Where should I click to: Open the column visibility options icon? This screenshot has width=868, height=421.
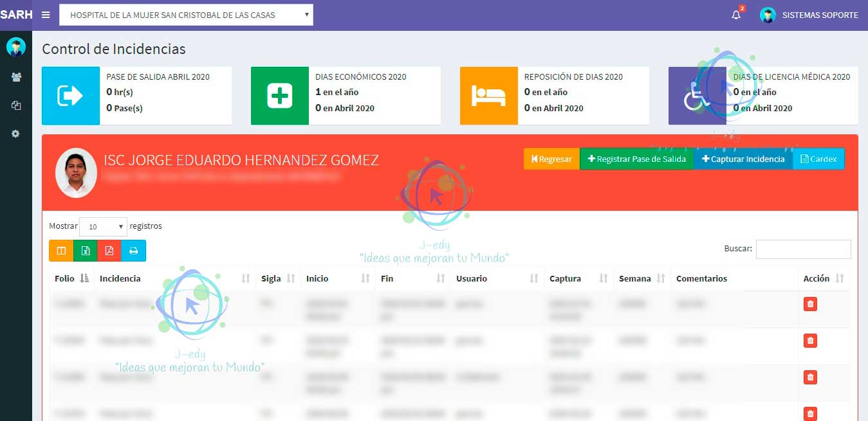(60, 251)
